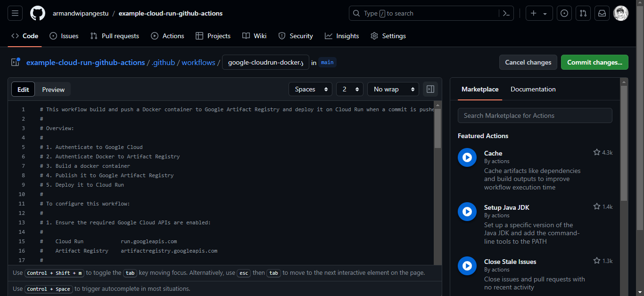Click the pull requests icon in the header
The width and height of the screenshot is (644, 296).
tap(583, 13)
